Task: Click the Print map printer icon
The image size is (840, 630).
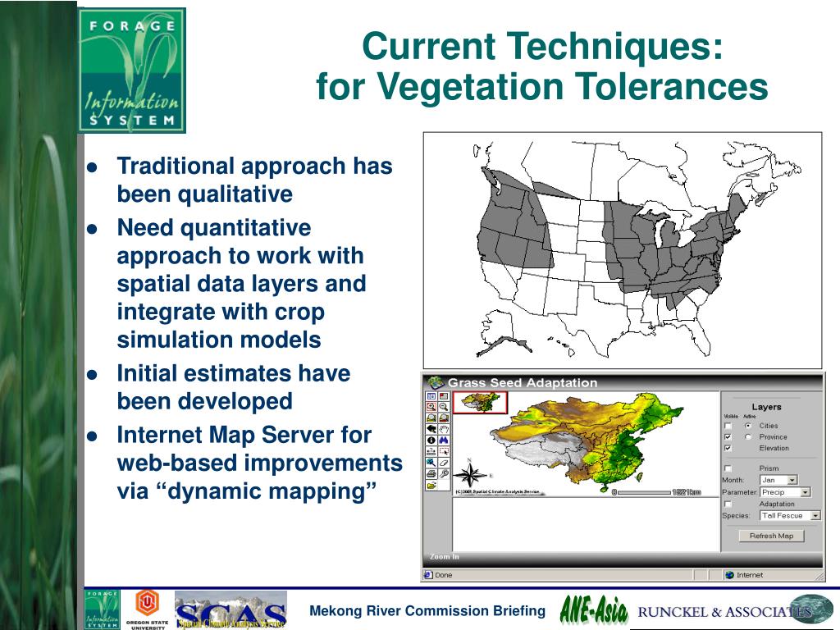Action: tap(431, 474)
